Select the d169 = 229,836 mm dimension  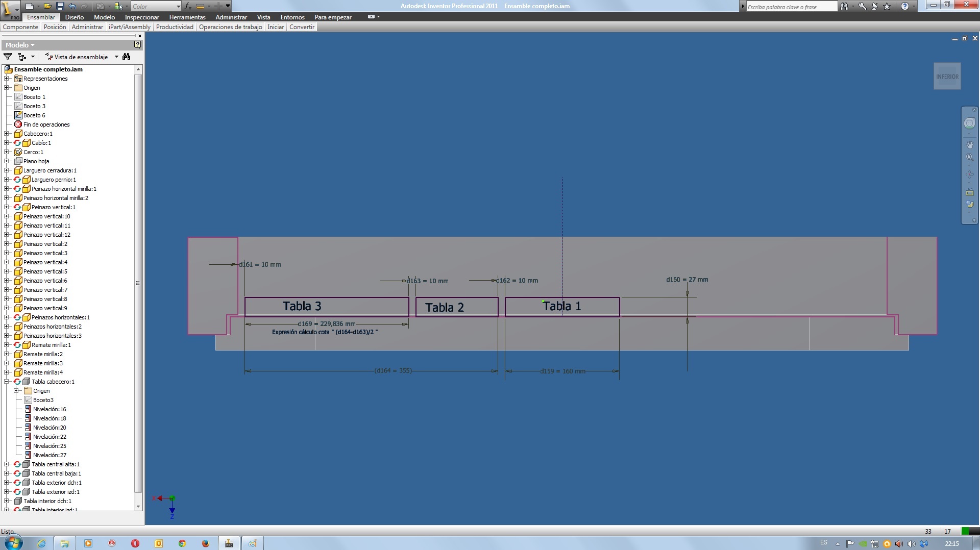tap(327, 323)
